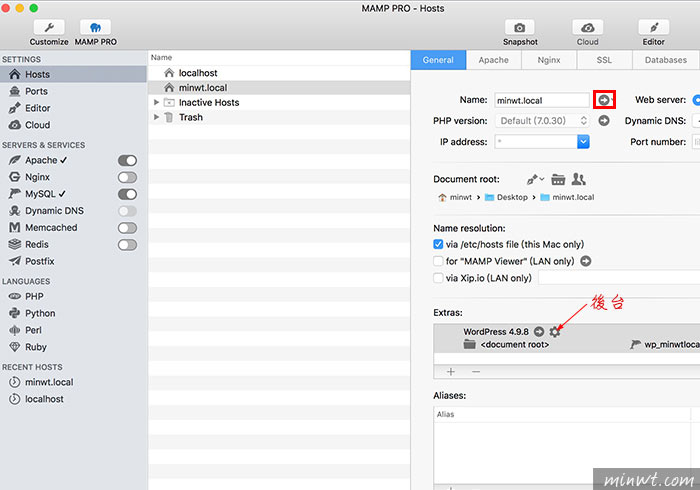The height and width of the screenshot is (490, 700).
Task: Turn on the Memcached switch
Action: click(127, 228)
